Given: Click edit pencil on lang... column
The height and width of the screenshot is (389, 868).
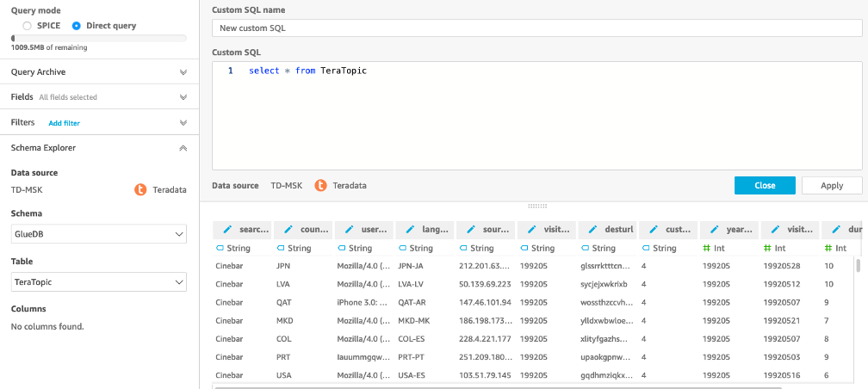Looking at the screenshot, I should (410, 230).
